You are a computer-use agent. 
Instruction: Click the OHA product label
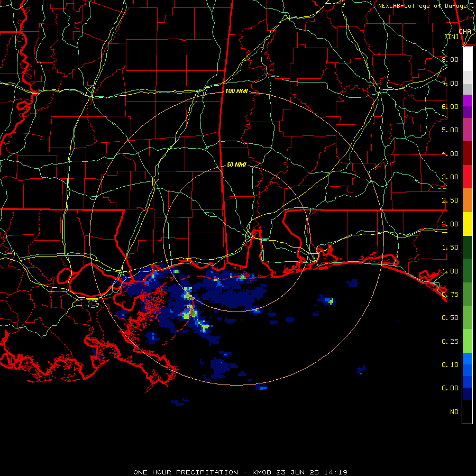pos(465,31)
